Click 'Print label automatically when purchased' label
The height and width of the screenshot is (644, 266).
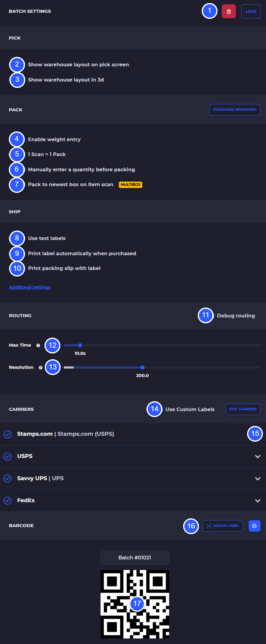tap(82, 253)
